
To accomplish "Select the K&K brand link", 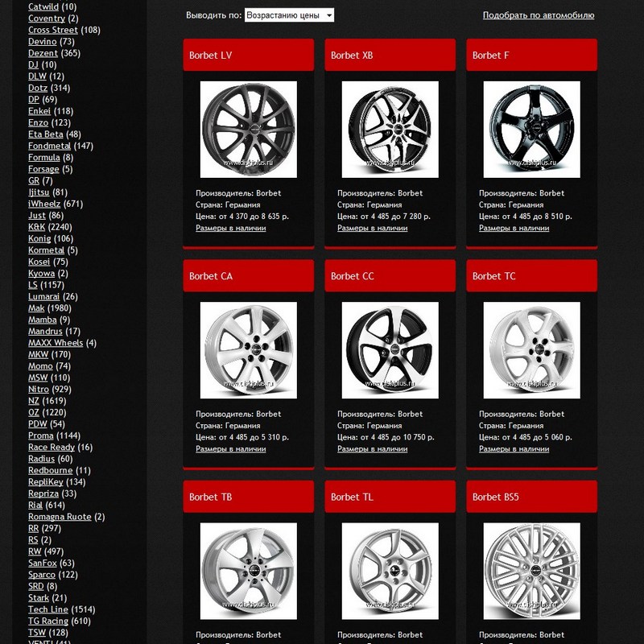I will point(36,227).
